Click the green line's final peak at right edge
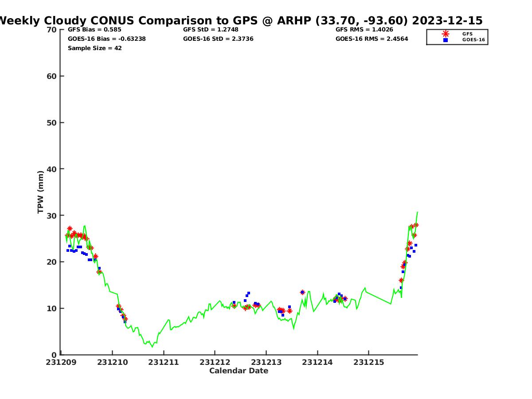This screenshot has height=399, width=532. 417,212
